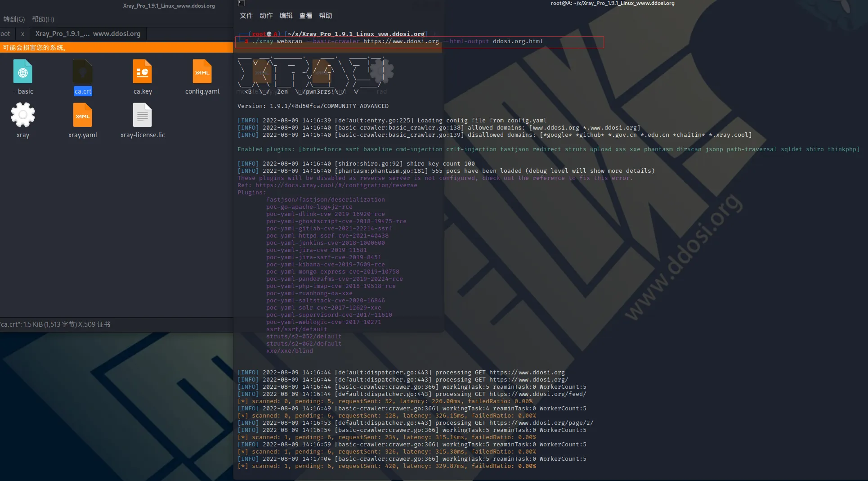Open the terminal 文件 menu
The width and height of the screenshot is (868, 481).
[x=246, y=16]
